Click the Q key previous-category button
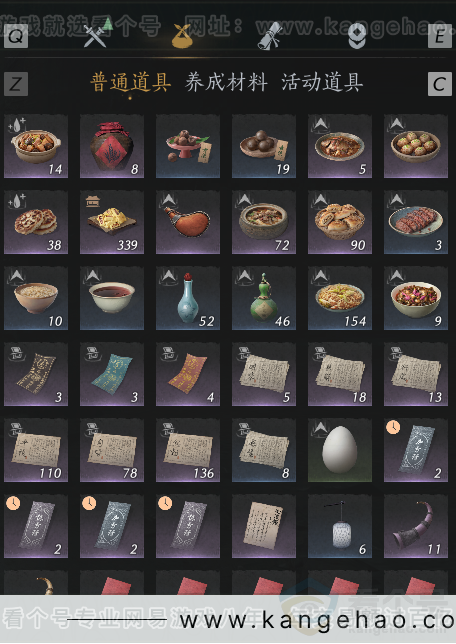The width and height of the screenshot is (456, 644). pos(16,36)
